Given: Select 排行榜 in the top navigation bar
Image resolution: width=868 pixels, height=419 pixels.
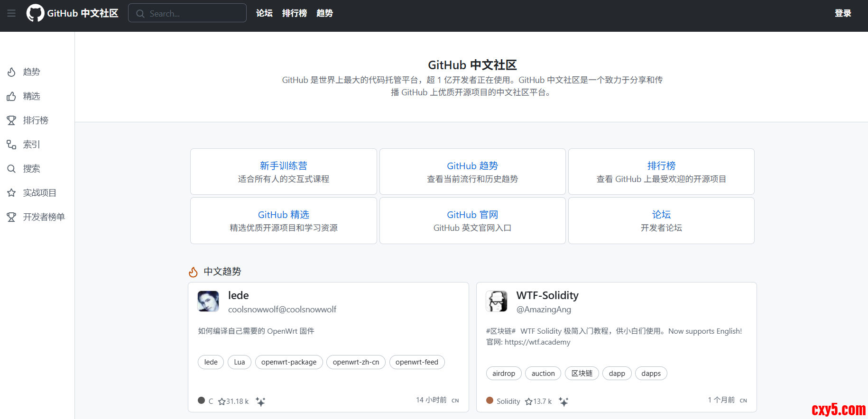Looking at the screenshot, I should [x=294, y=13].
